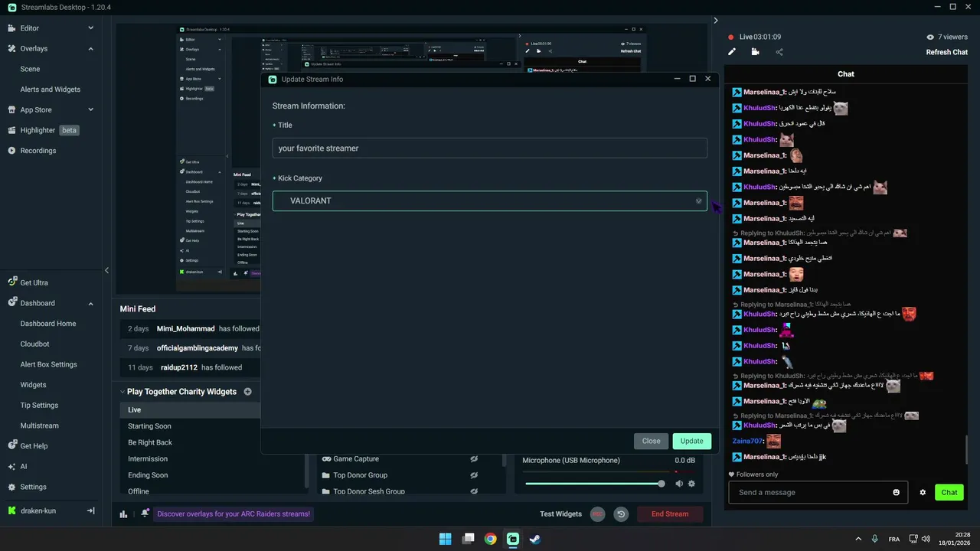The width and height of the screenshot is (980, 551).
Task: Expand the App Store section chevron
Action: coord(90,109)
